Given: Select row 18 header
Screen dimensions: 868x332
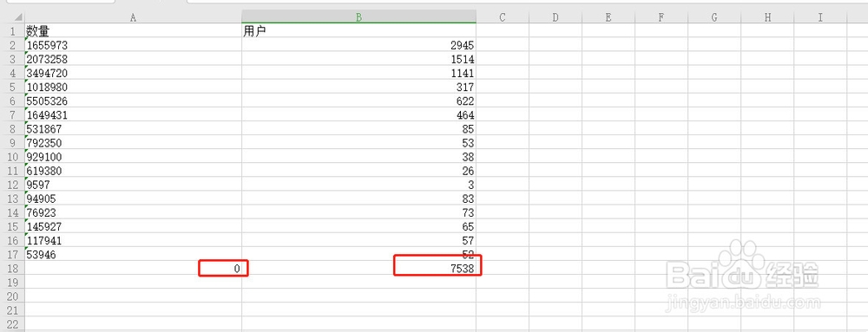Looking at the screenshot, I should [12, 268].
